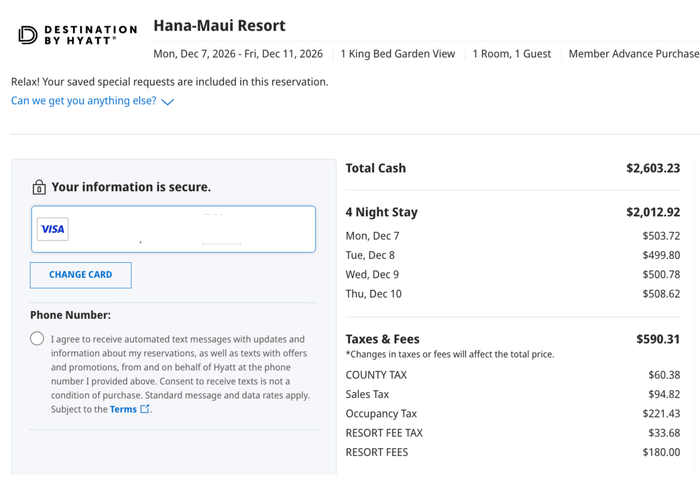
Task: Open the Terms link
Action: pos(123,409)
